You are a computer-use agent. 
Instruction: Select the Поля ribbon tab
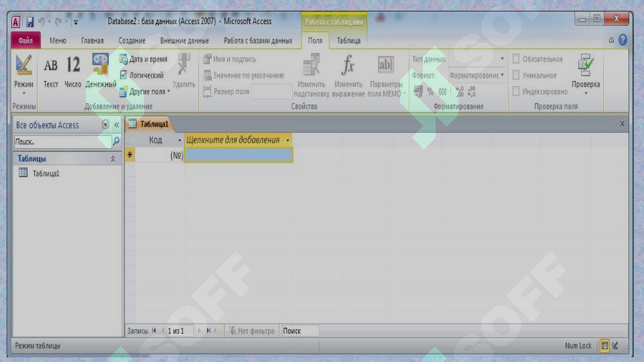click(315, 41)
